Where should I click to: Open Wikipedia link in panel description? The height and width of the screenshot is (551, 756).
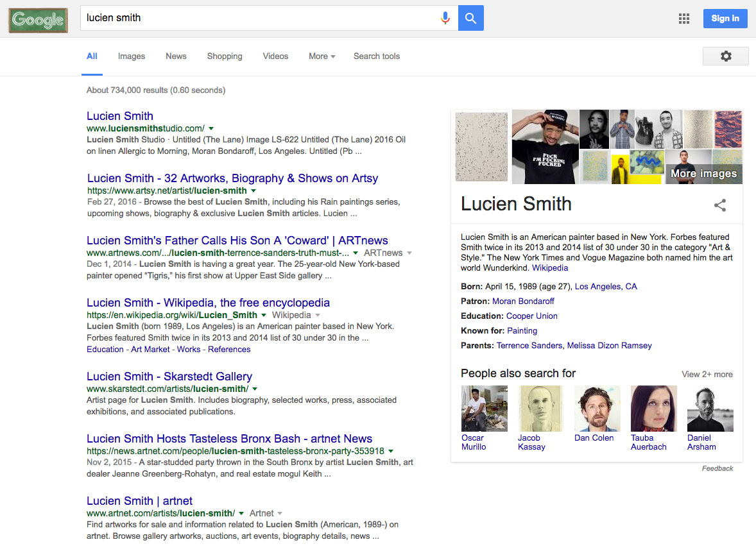549,268
